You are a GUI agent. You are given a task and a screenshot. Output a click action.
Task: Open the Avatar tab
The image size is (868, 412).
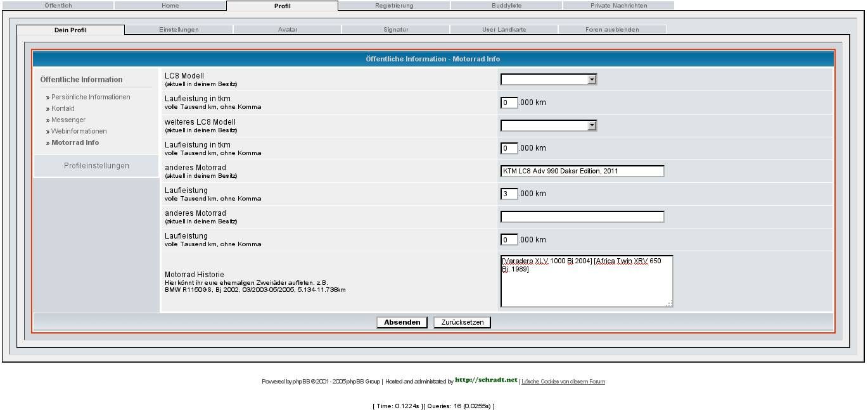coord(287,30)
